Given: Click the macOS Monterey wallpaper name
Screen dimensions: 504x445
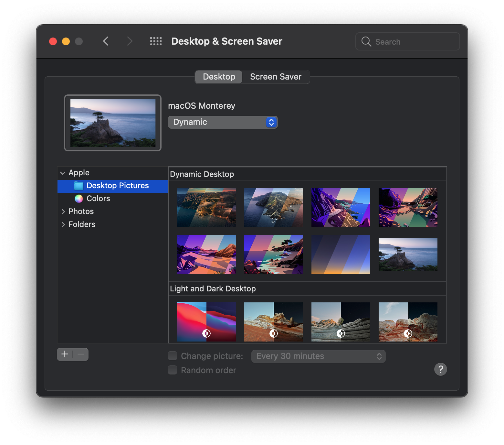Looking at the screenshot, I should coord(202,106).
